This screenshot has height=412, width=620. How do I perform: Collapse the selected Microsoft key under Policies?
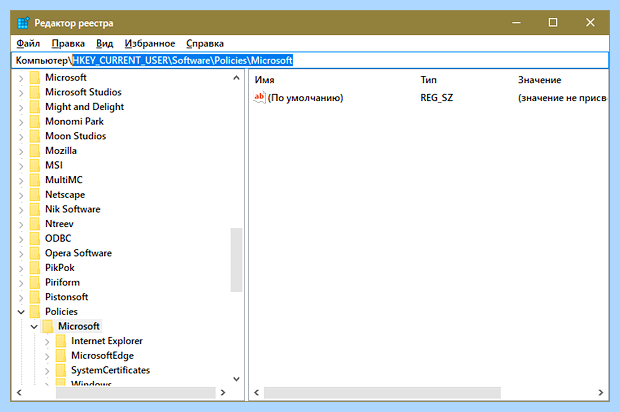pos(34,327)
